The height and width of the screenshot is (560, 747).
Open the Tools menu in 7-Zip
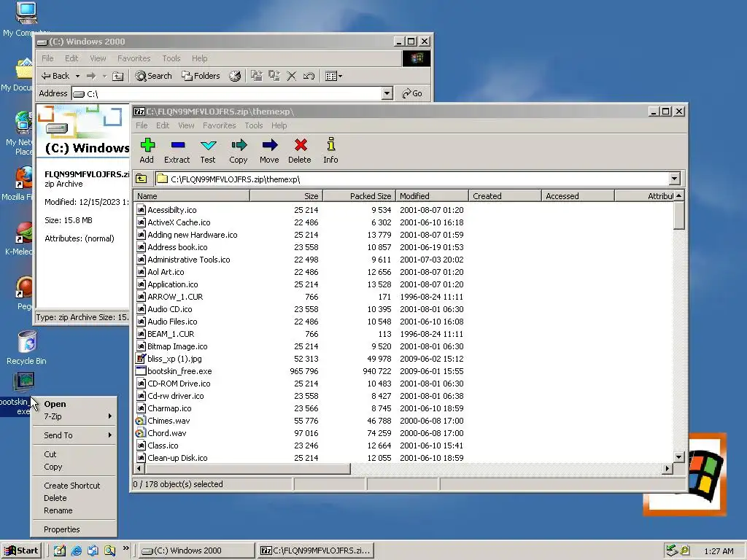coord(253,125)
